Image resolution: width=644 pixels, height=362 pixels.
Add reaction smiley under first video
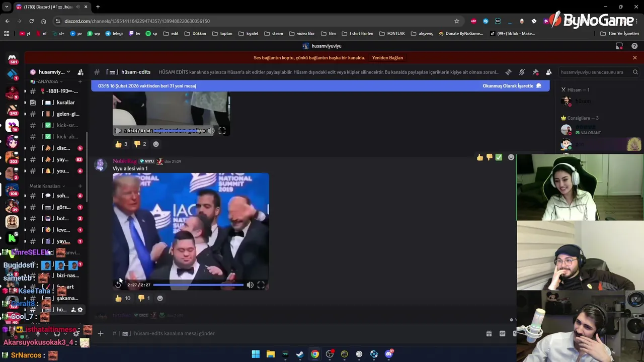[x=156, y=144]
